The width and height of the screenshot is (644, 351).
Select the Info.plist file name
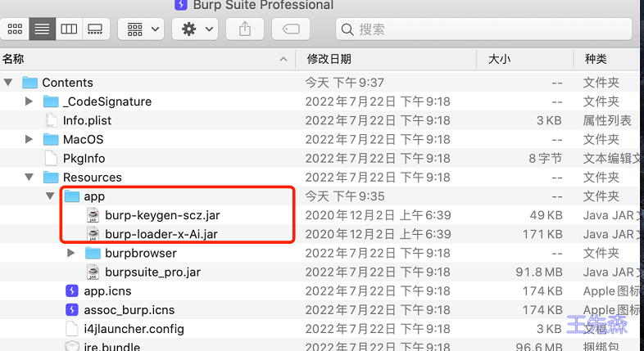click(87, 120)
